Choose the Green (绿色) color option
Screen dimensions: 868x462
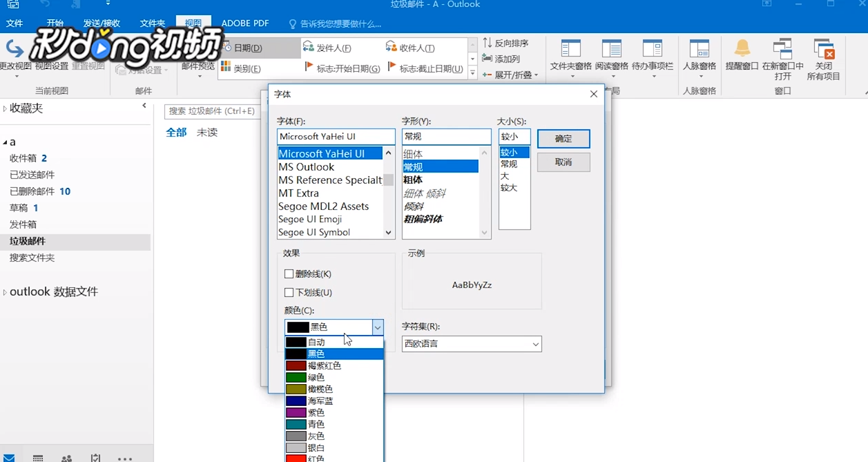(334, 377)
